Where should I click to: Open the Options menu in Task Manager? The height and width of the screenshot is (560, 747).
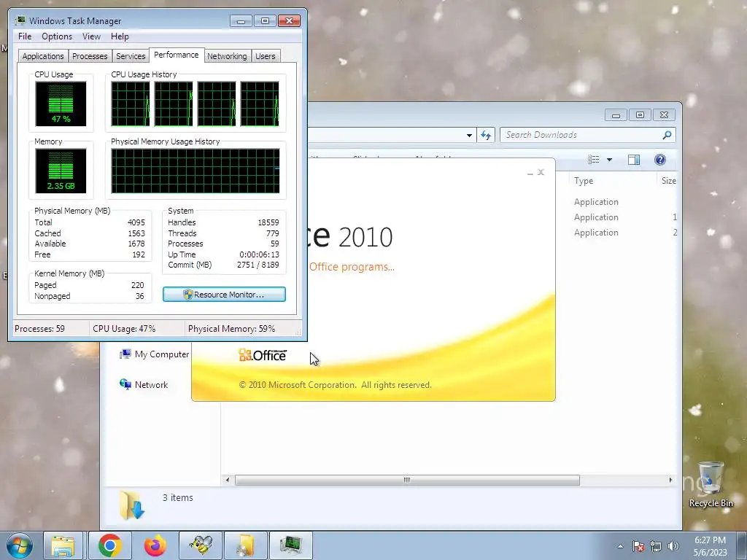click(x=57, y=36)
